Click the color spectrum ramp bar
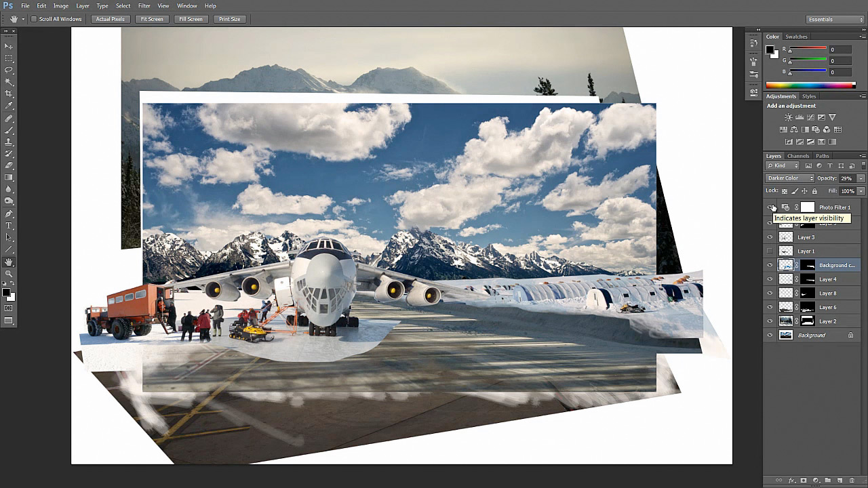Image resolution: width=868 pixels, height=488 pixels. (x=810, y=85)
